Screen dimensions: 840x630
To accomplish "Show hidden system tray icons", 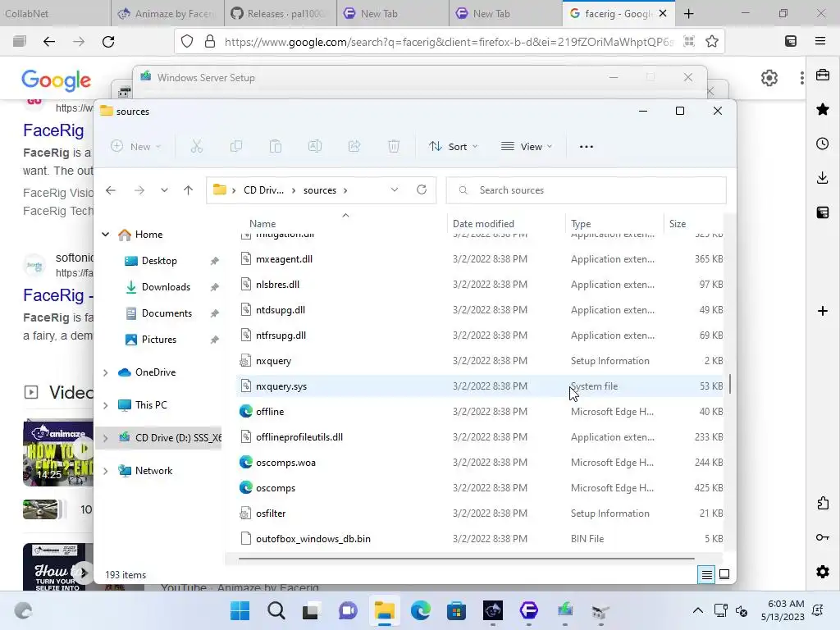I will point(697,610).
